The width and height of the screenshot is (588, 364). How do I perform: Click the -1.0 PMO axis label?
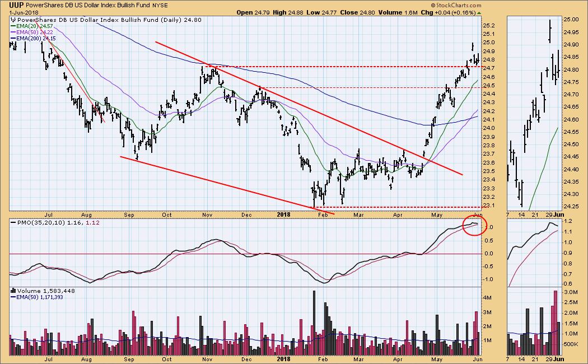tap(488, 279)
